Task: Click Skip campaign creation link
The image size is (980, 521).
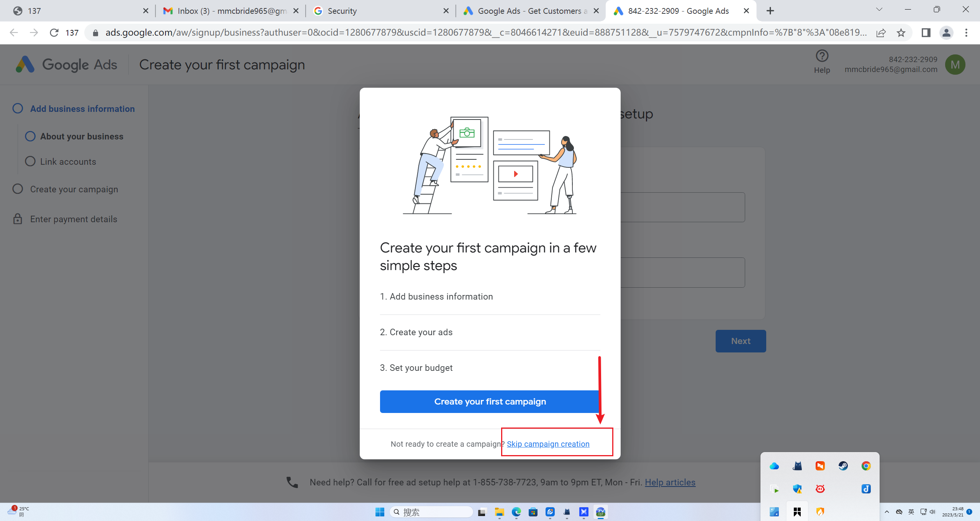Action: (x=548, y=444)
